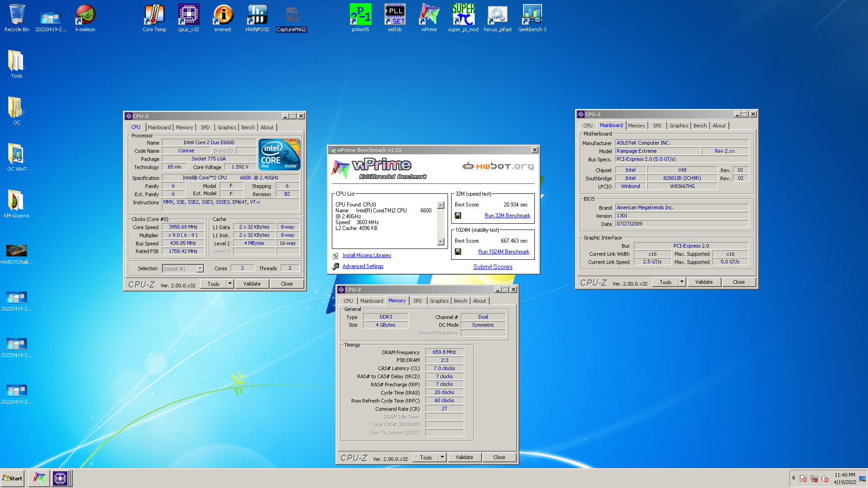Switch to Mainboard tab in left CPU-Z window

pos(159,127)
